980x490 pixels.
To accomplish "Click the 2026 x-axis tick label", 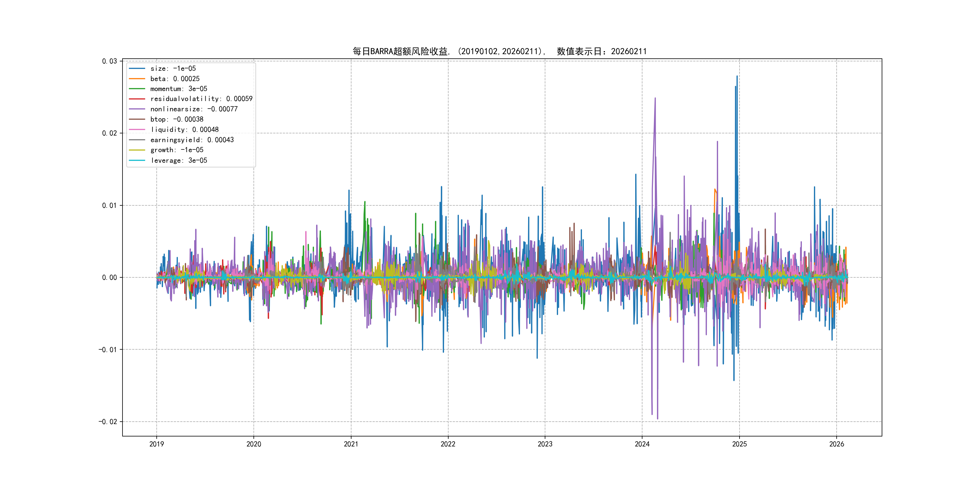I will click(836, 444).
